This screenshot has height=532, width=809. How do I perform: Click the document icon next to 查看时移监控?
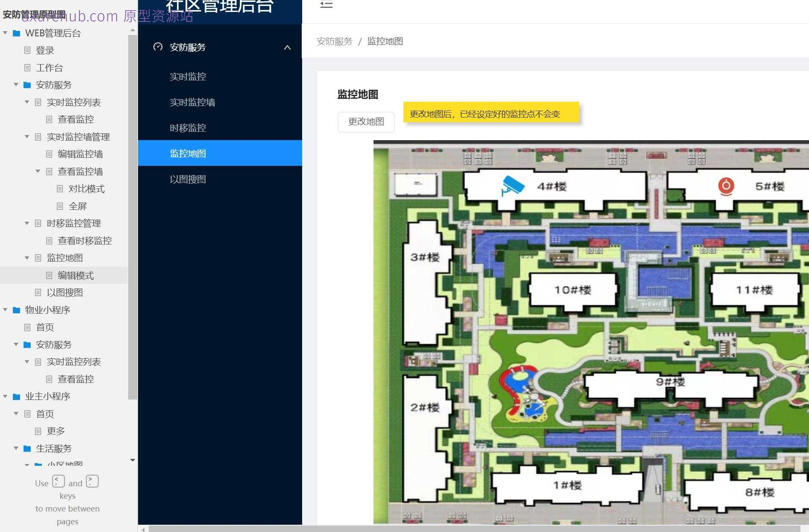coord(49,240)
